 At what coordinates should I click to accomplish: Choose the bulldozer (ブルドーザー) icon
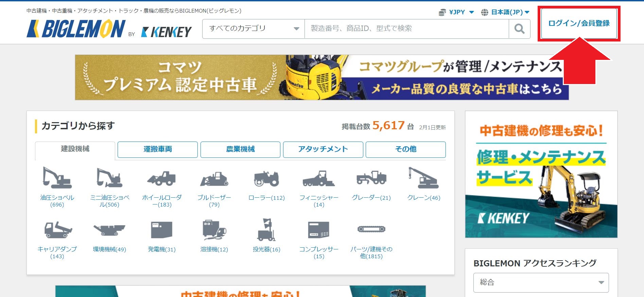pos(214,179)
